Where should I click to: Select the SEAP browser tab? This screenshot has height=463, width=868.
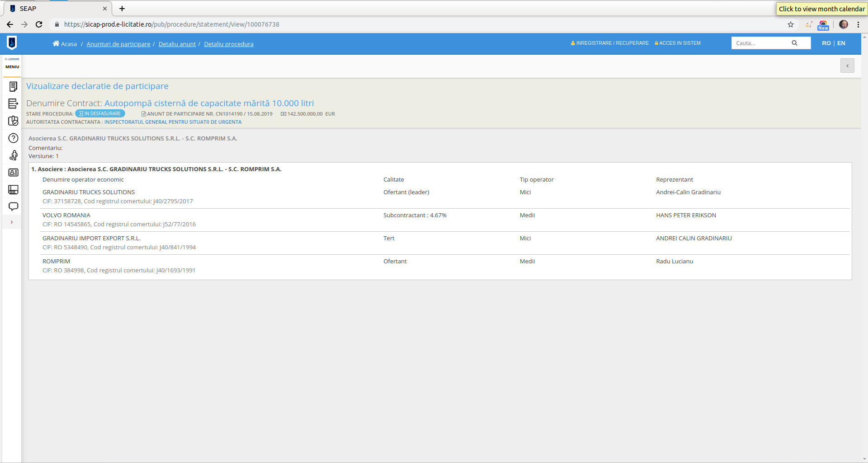[57, 9]
